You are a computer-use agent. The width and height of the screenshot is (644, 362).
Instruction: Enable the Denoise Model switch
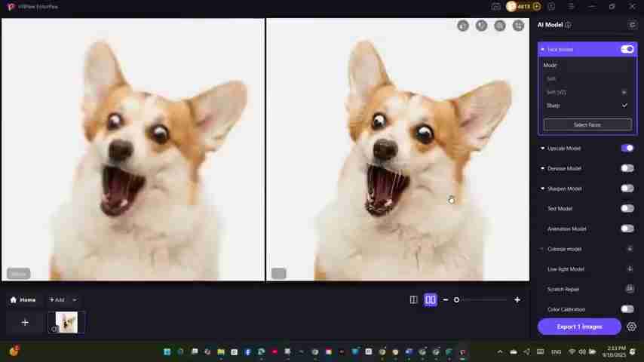(x=627, y=168)
